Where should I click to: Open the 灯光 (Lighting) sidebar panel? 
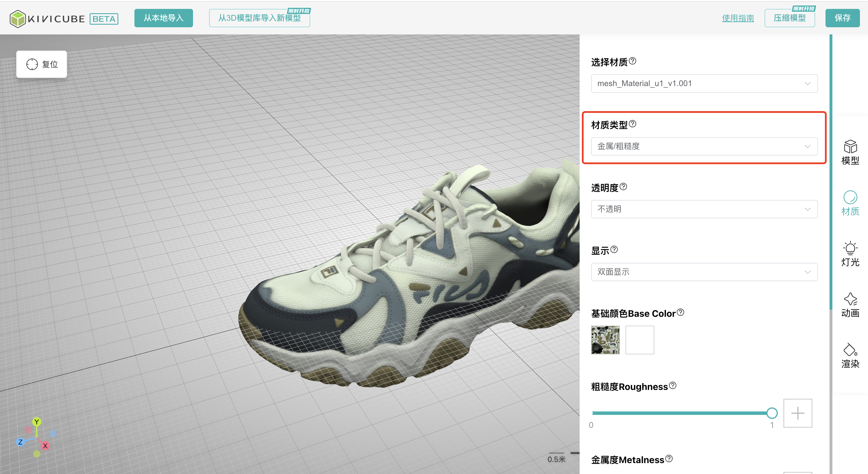[850, 254]
